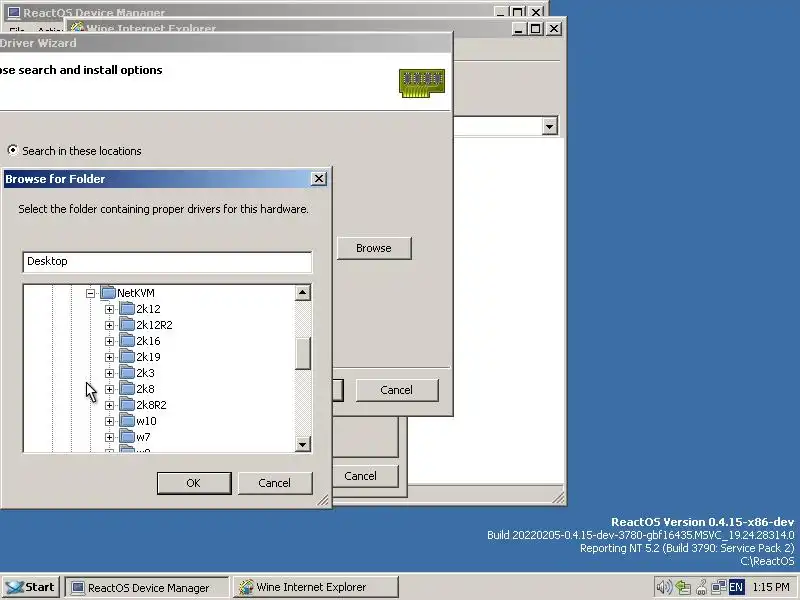This screenshot has height=600, width=800.
Task: Close the Browse for Folder dialog
Action: coord(318,179)
